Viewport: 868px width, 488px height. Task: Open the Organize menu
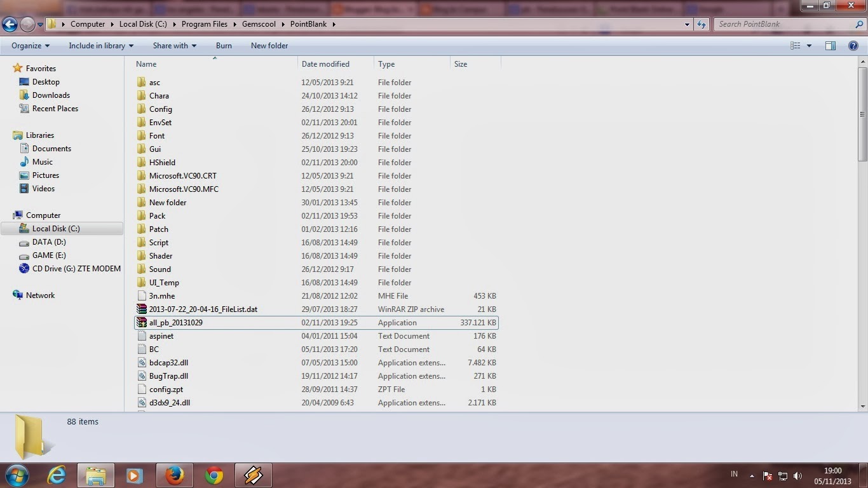coord(31,46)
